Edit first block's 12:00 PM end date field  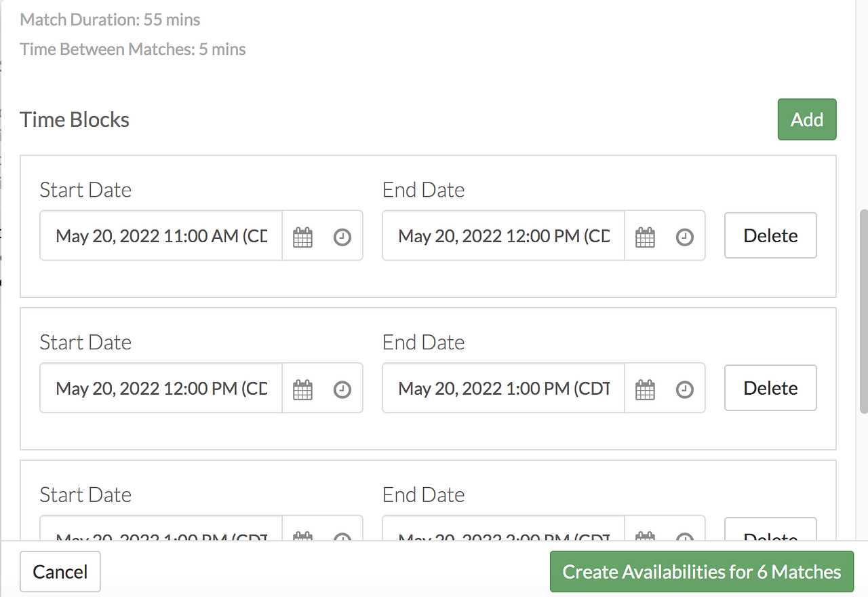click(x=503, y=236)
